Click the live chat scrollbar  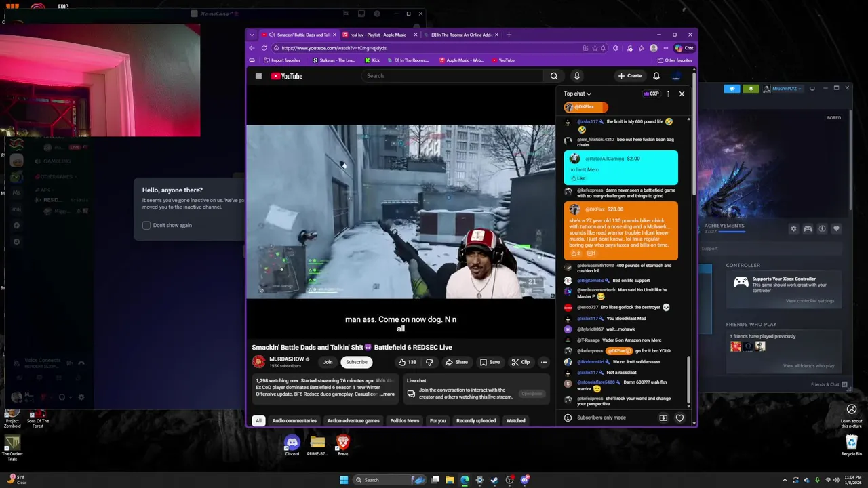point(688,380)
